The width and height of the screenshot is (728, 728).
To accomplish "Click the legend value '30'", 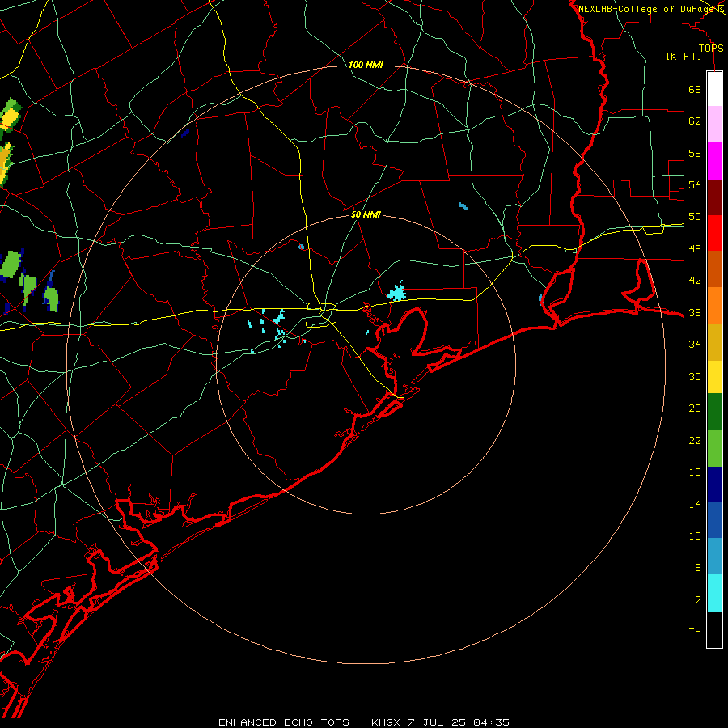I will tap(695, 376).
